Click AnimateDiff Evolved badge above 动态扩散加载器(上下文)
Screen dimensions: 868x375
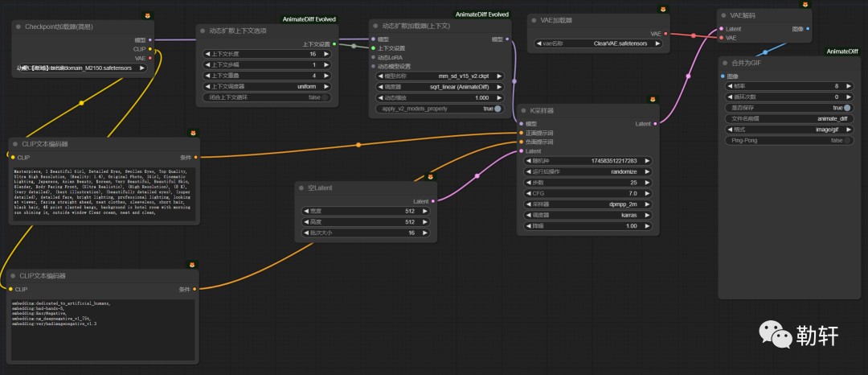point(482,14)
